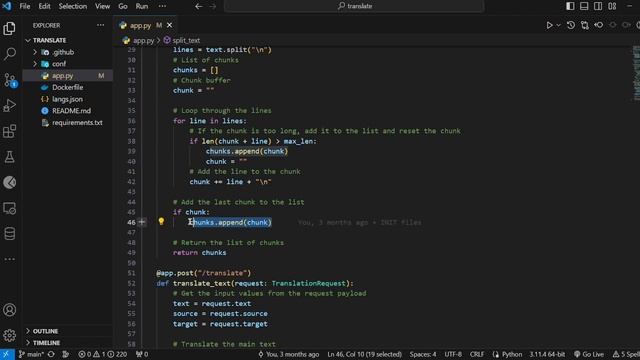The width and height of the screenshot is (640, 360).
Task: Open the Database cylinder view
Action: tap(9, 233)
